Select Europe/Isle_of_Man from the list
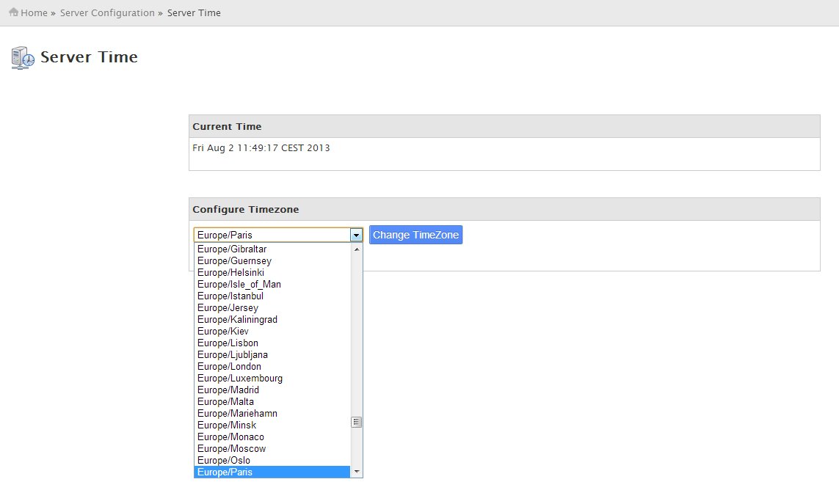Image resolution: width=839 pixels, height=504 pixels. click(x=272, y=284)
